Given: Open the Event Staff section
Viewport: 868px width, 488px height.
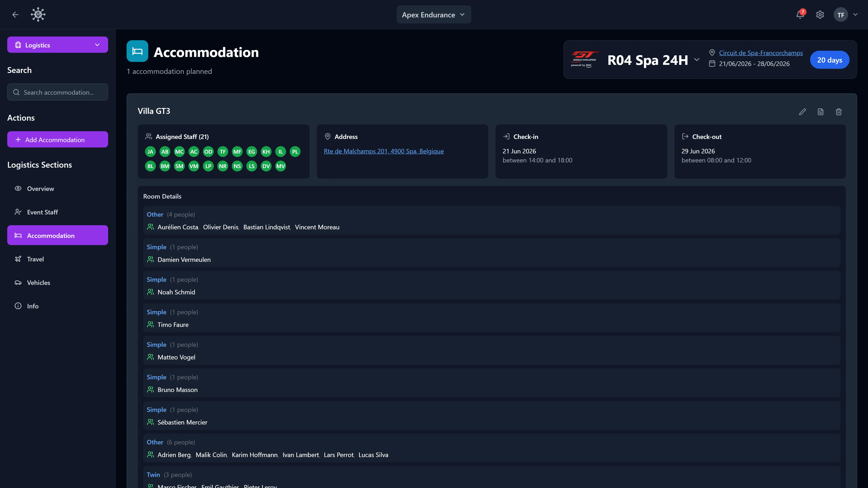Looking at the screenshot, I should click(58, 212).
